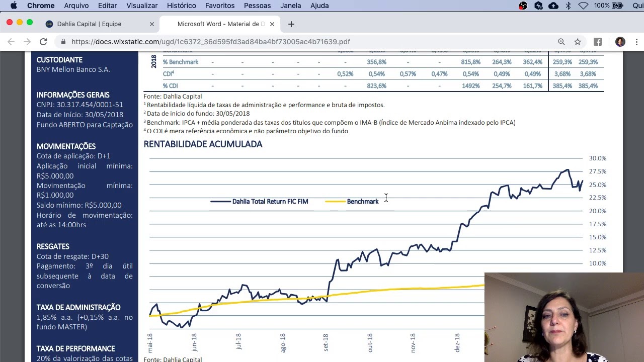Screen dimensions: 644x362
Task: Open the Ajuda menu
Action: tap(319, 6)
